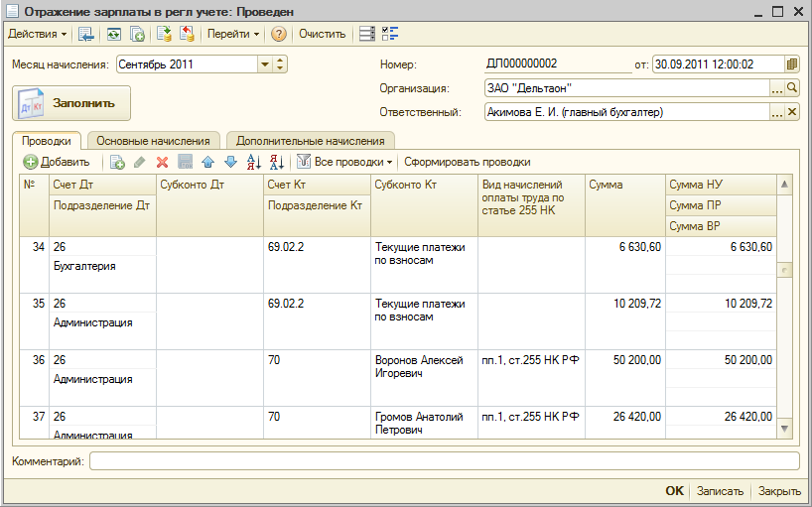Click the date field 30.09.2011 12:00:02

pyautogui.click(x=719, y=64)
